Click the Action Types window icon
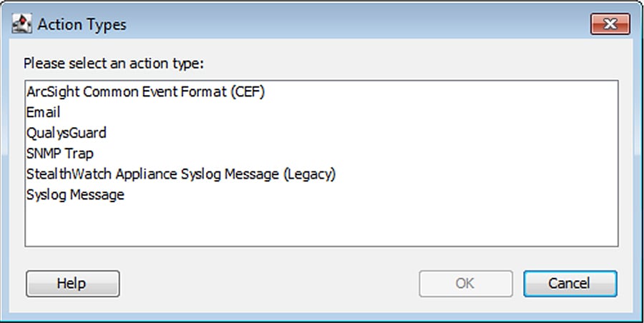 [21, 24]
